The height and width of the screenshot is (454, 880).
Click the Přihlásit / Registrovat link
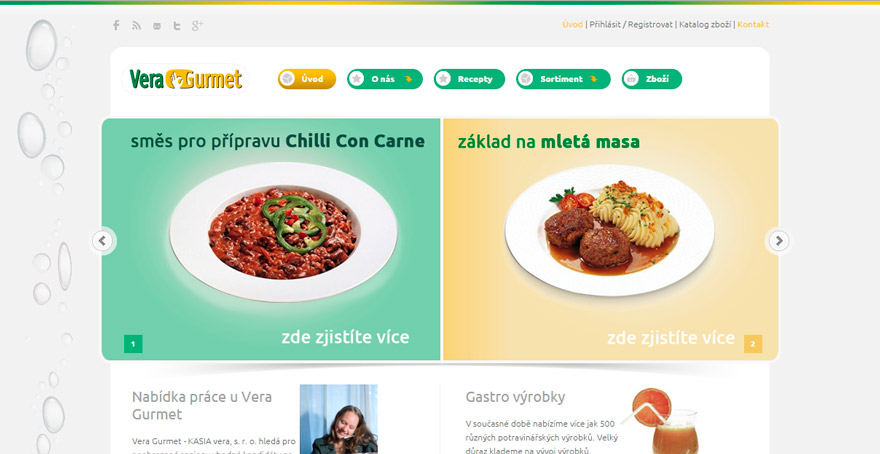point(631,25)
